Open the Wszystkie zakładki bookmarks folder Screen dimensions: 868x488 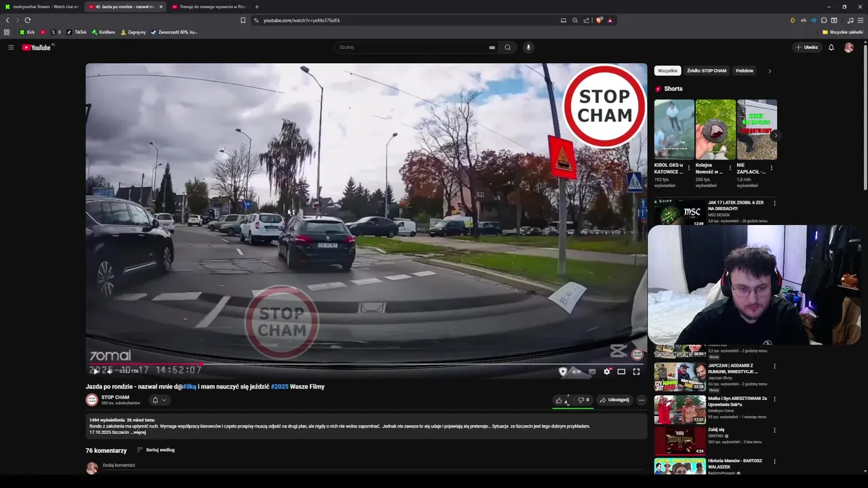pos(843,32)
